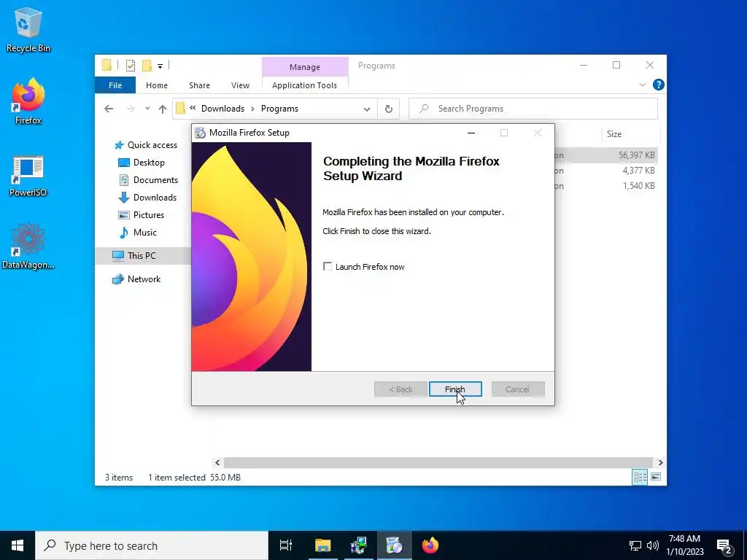Open Explorer help question mark icon
Screen dimensions: 747x560
click(x=659, y=85)
